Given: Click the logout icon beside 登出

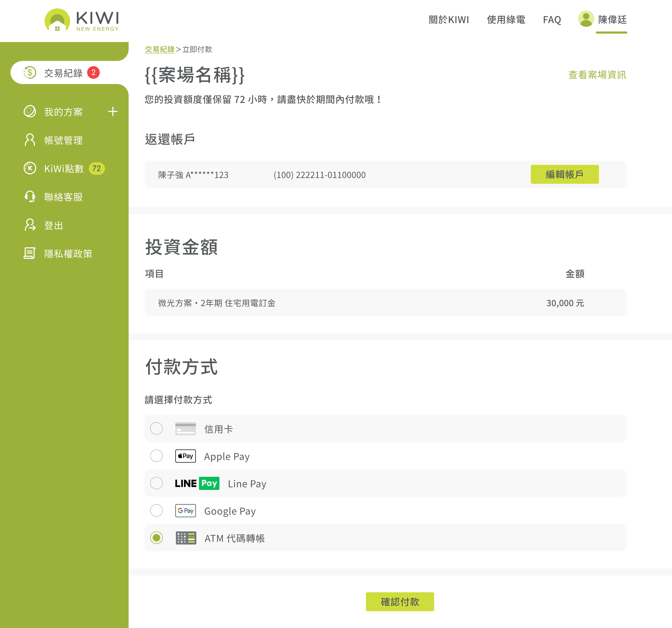Looking at the screenshot, I should 30,225.
